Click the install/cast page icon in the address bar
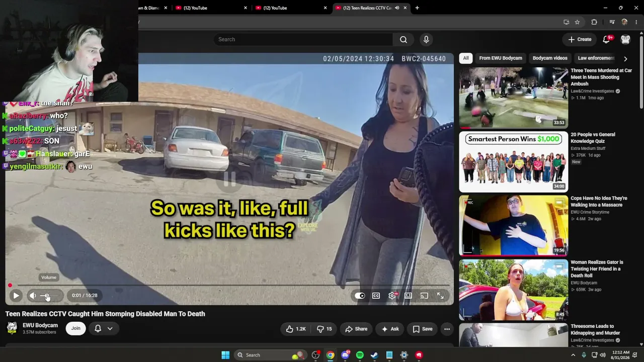This screenshot has height=362, width=644. pos(567,22)
